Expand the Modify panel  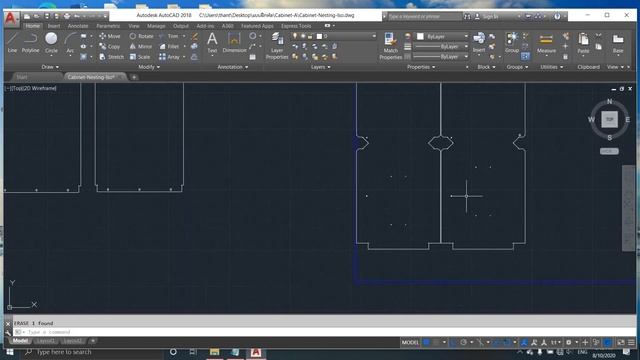(149, 67)
